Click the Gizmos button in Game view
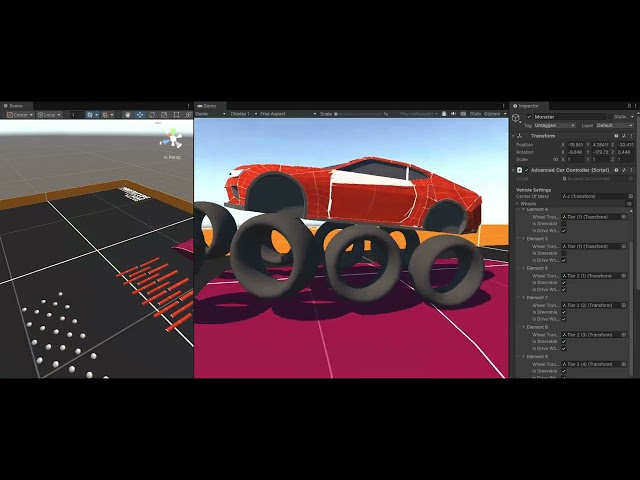The width and height of the screenshot is (640, 480). click(492, 114)
